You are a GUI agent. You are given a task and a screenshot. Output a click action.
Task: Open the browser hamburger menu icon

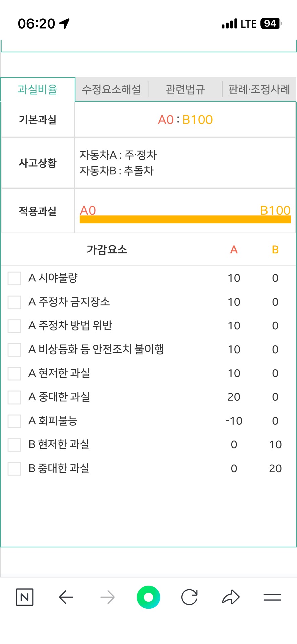(x=272, y=597)
